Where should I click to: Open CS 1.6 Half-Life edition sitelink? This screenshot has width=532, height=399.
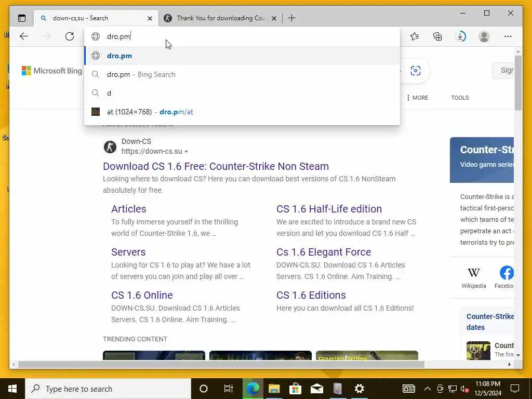click(329, 209)
